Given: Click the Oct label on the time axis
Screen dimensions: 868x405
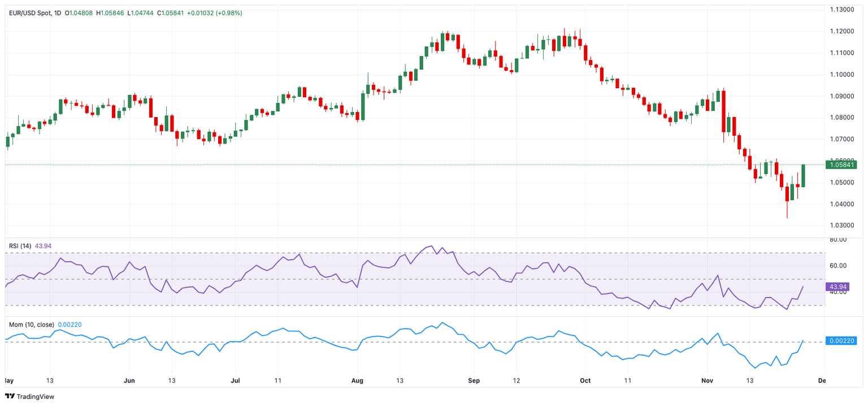Looking at the screenshot, I should pos(585,381).
